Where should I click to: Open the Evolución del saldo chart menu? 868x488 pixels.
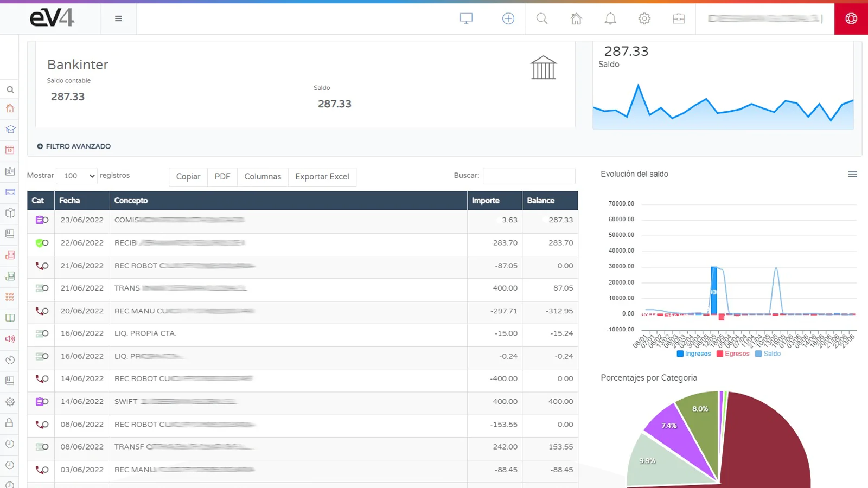[x=853, y=174]
